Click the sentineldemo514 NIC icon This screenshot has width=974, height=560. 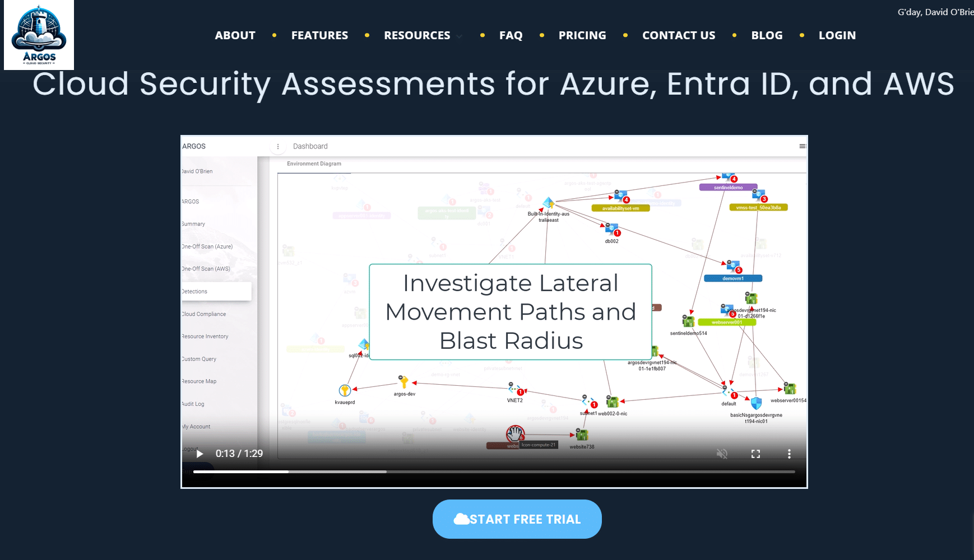point(688,321)
